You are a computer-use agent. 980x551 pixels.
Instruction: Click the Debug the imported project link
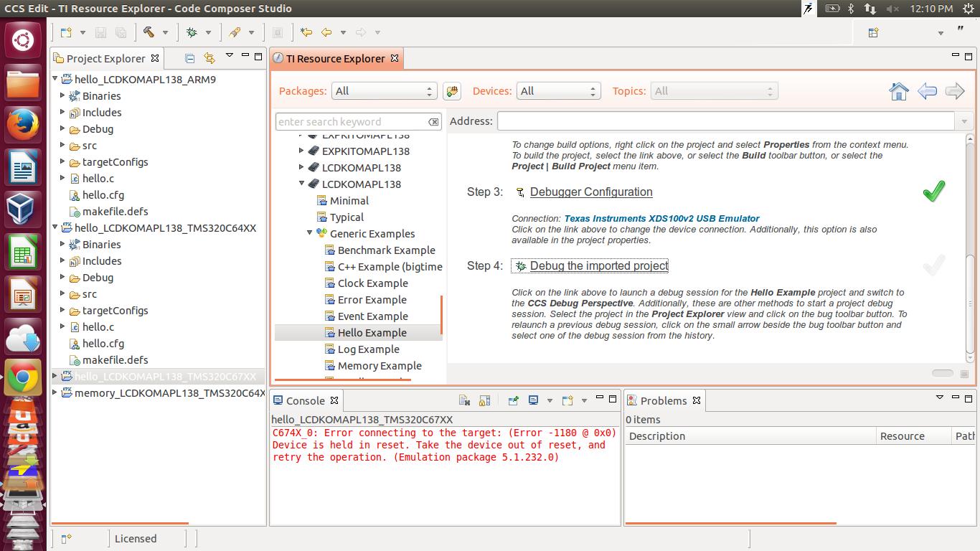(x=599, y=266)
